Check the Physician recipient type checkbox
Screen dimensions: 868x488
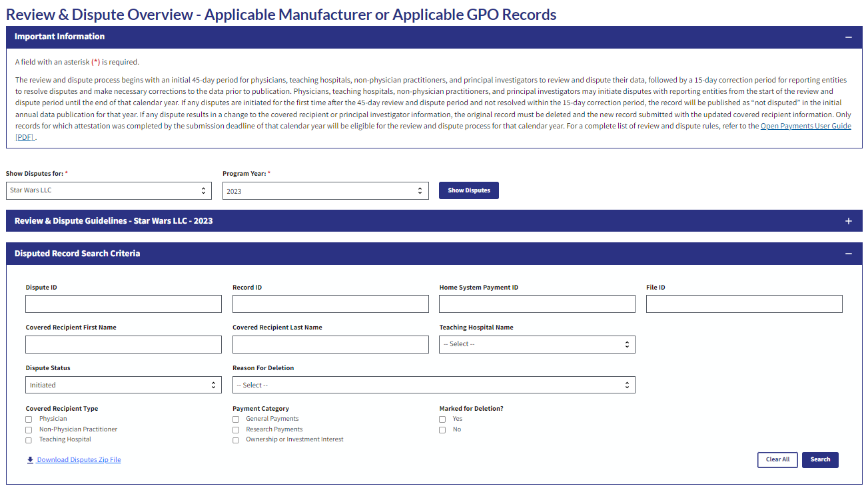point(29,419)
